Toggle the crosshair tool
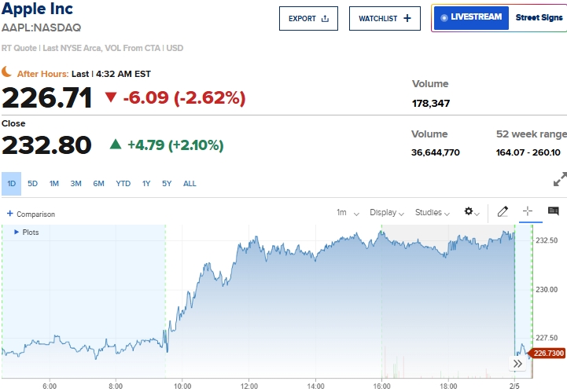The width and height of the screenshot is (567, 392). [528, 211]
